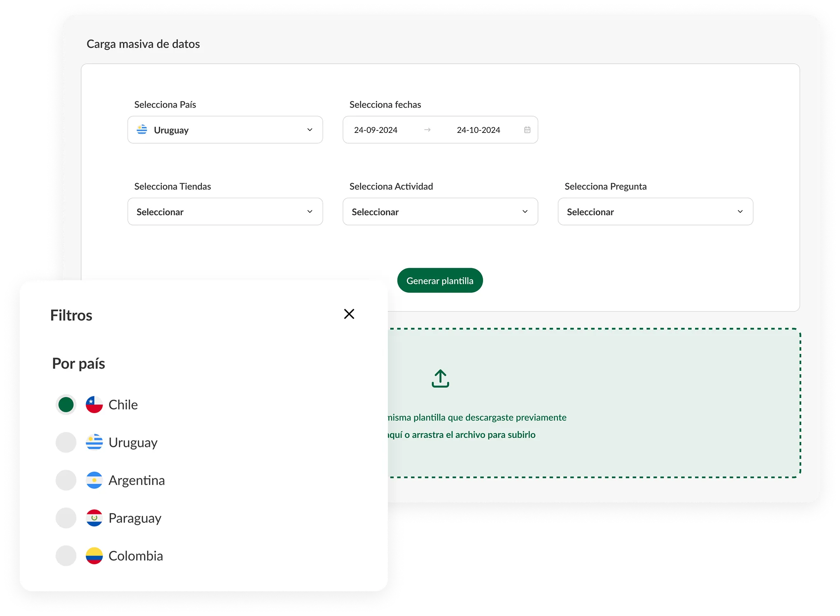Screen dimensions: 840x616
Task: Click the Paraguay flag icon
Action: (94, 518)
